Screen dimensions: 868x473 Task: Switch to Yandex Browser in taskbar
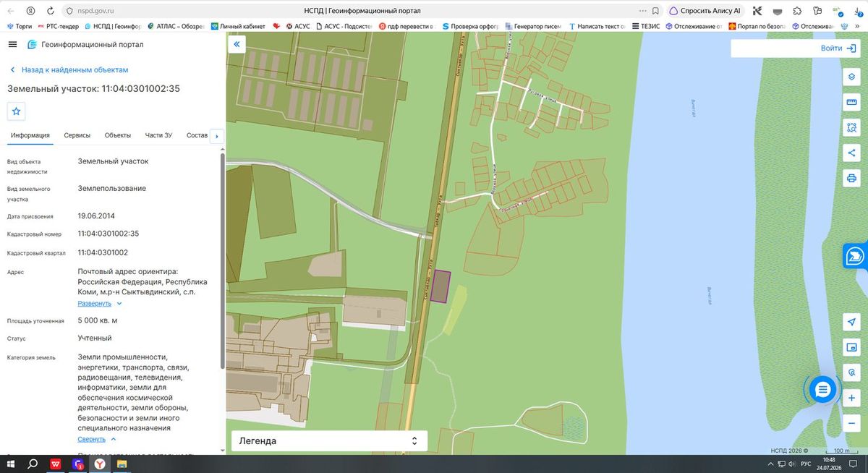pyautogui.click(x=99, y=464)
